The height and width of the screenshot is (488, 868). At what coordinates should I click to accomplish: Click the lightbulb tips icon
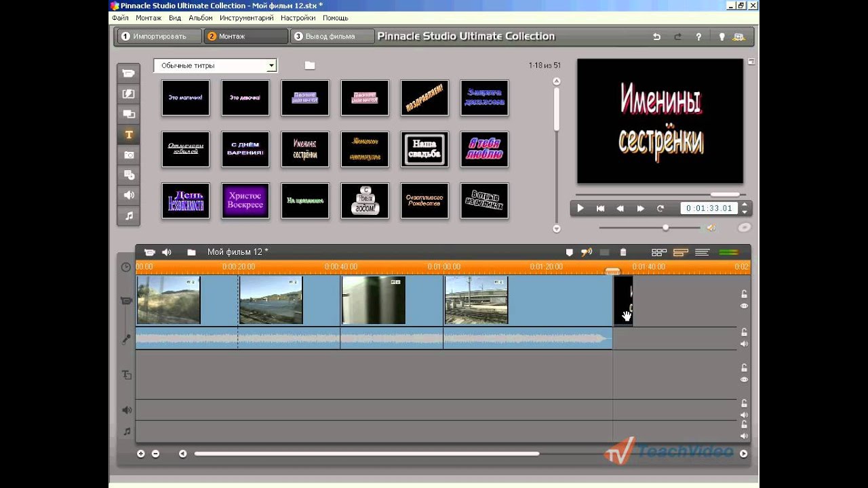pos(722,37)
